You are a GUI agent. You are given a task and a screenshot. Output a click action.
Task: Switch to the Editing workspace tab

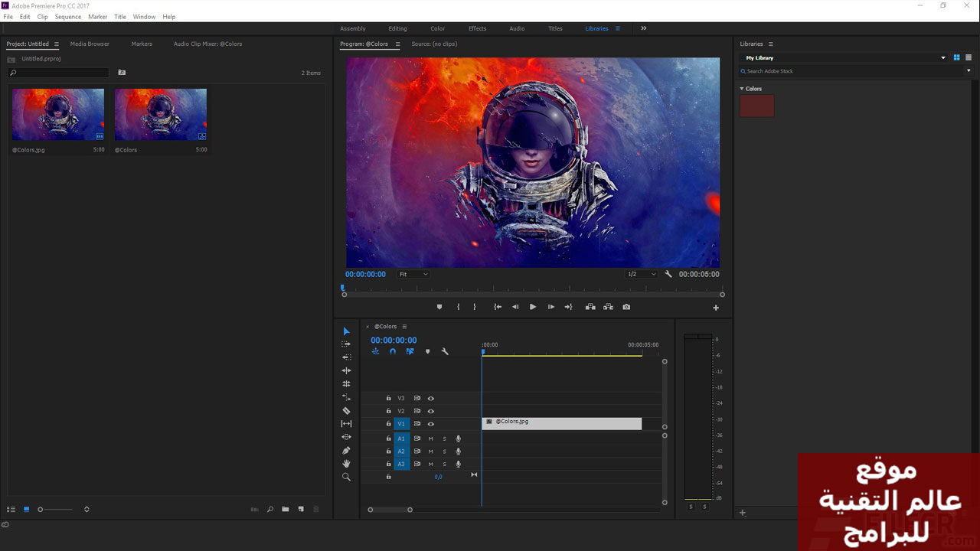coord(397,28)
